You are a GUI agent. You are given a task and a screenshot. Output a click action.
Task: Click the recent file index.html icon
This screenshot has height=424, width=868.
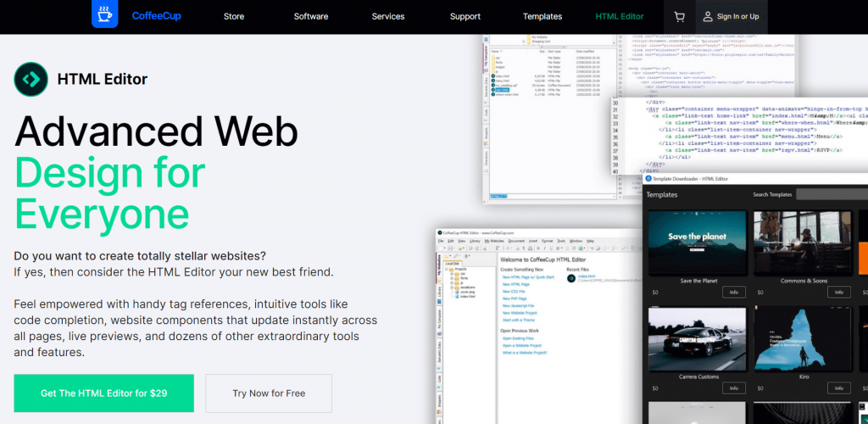pos(571,278)
